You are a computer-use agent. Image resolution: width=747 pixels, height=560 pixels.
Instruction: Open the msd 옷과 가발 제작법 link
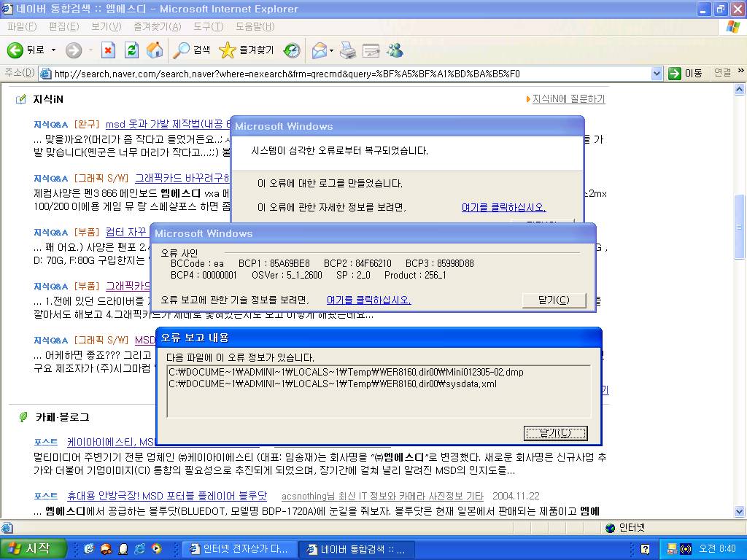[x=167, y=124]
